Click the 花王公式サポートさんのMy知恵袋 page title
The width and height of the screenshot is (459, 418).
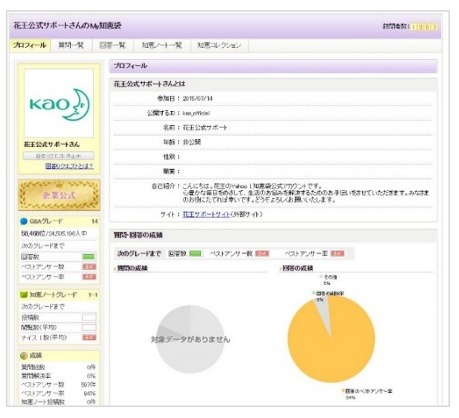67,26
